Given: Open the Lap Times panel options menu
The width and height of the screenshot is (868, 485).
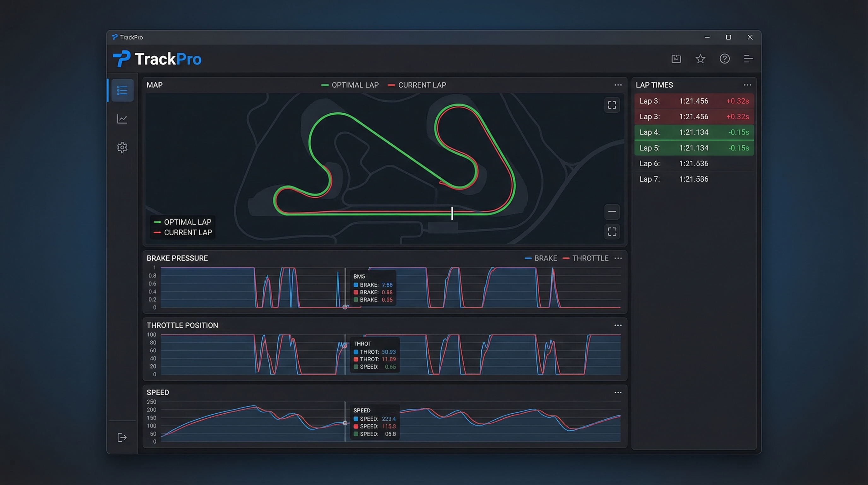Looking at the screenshot, I should click(x=748, y=85).
